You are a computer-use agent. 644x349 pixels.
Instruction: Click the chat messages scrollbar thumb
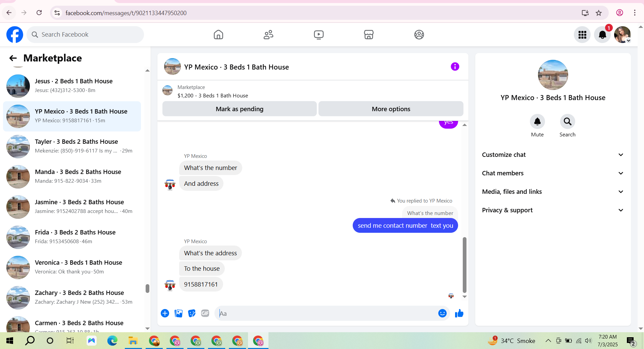coord(464,265)
